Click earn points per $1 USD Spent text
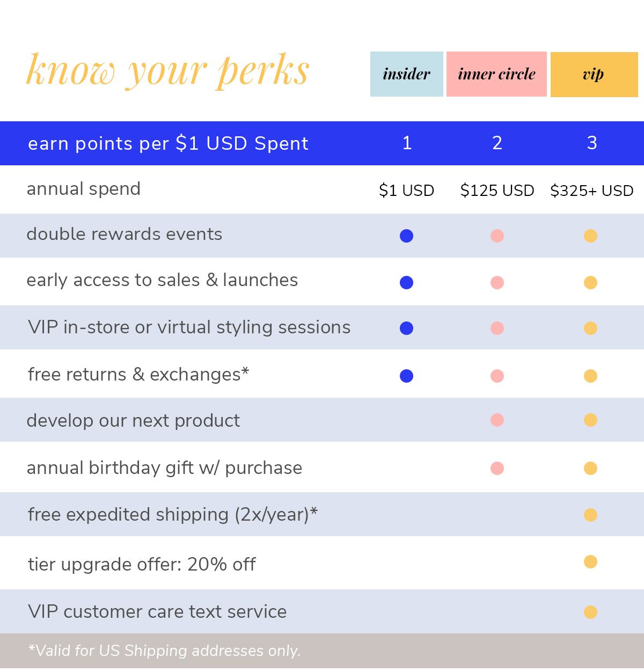 click(x=168, y=144)
